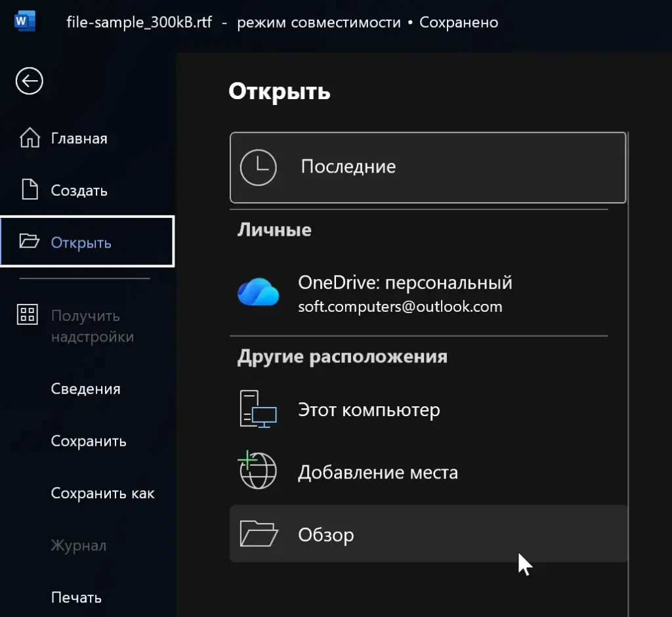This screenshot has height=617, width=672.
Task: Click the Обзор browse button
Action: coord(428,534)
